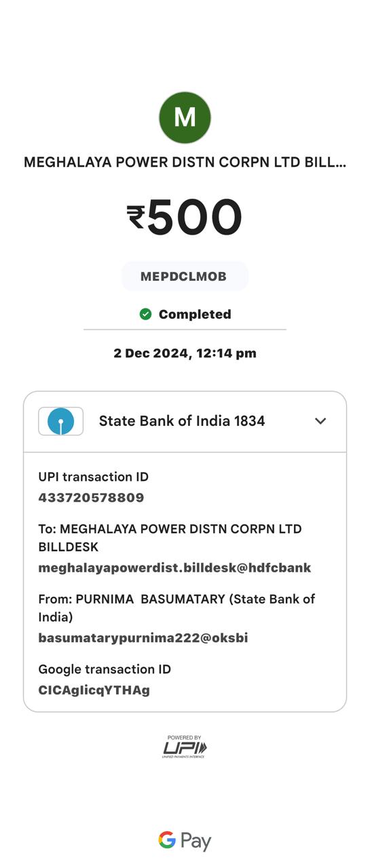The height and width of the screenshot is (868, 370).
Task: Tap the To: MEGHALAYA POWER BILLDESK line
Action: click(x=170, y=538)
